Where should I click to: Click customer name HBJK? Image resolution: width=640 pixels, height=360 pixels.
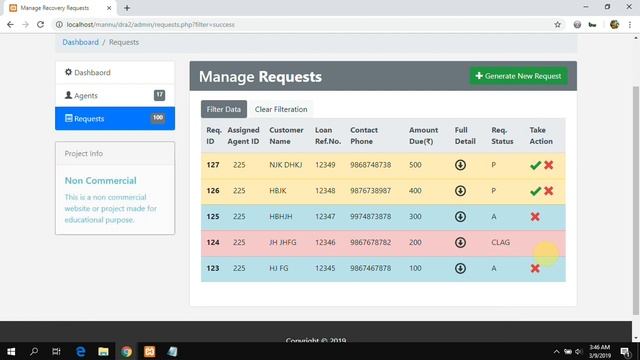click(x=278, y=191)
